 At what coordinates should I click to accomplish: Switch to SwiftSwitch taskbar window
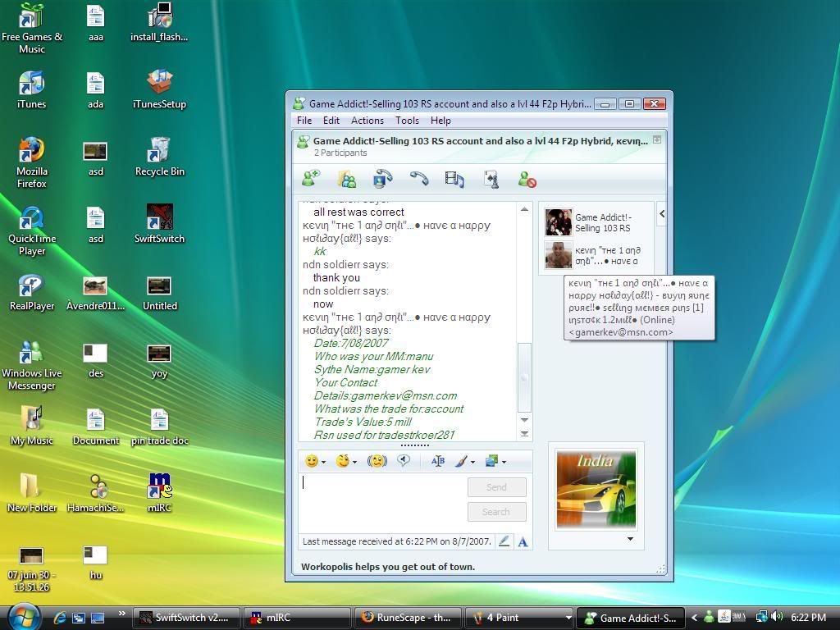(x=185, y=618)
